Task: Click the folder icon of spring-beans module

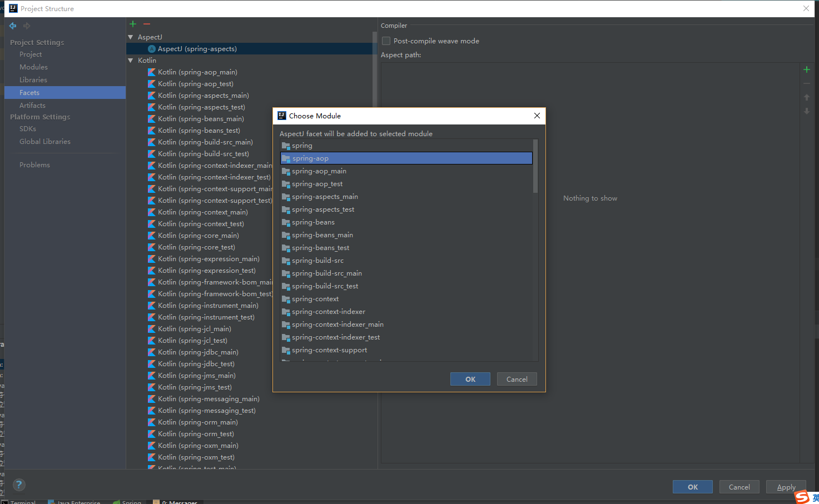Action: pos(286,222)
